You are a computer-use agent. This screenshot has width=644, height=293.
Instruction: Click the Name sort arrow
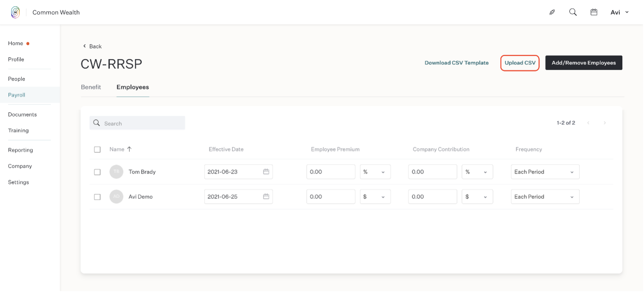(x=129, y=149)
